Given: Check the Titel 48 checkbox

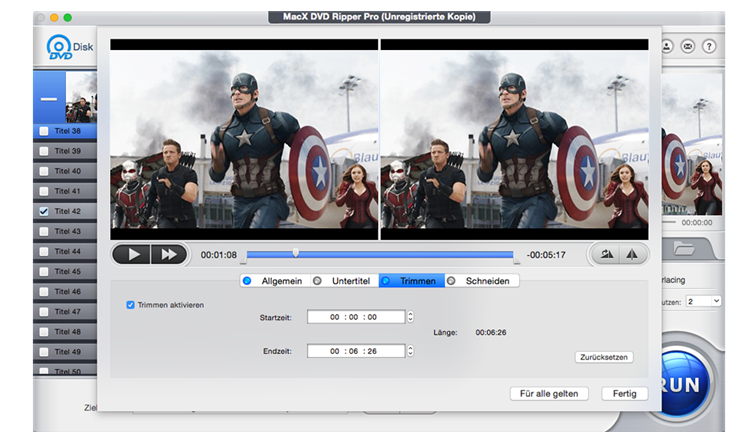Looking at the screenshot, I should 44,332.
